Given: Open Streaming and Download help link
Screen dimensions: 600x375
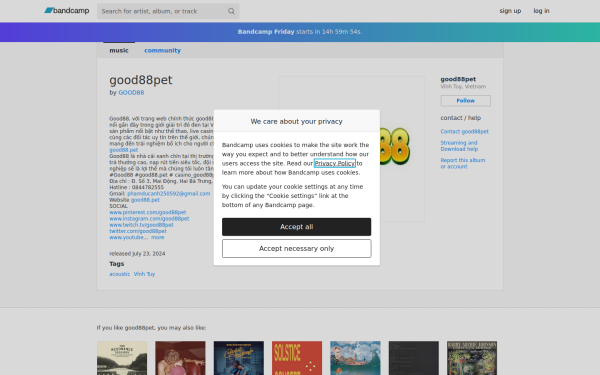Looking at the screenshot, I should [459, 146].
